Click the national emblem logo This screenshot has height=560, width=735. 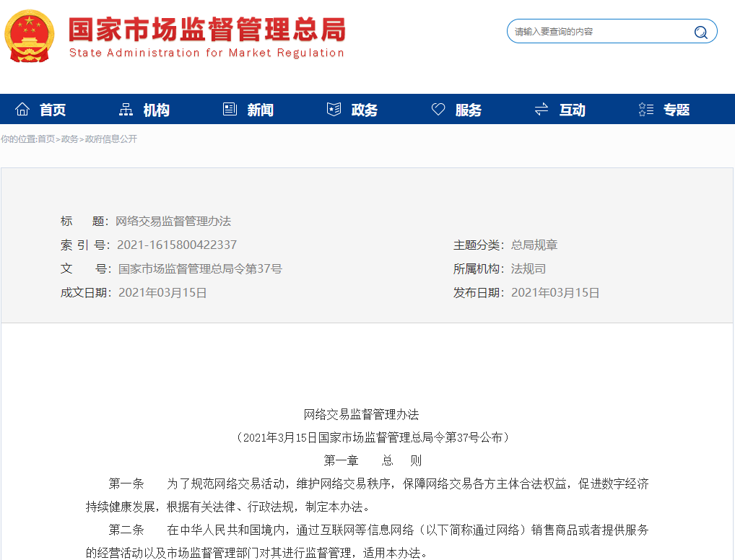pyautogui.click(x=29, y=36)
